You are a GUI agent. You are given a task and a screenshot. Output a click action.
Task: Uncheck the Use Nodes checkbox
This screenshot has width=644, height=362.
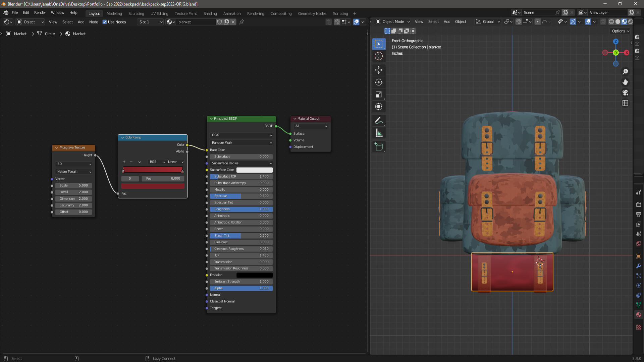(x=105, y=22)
